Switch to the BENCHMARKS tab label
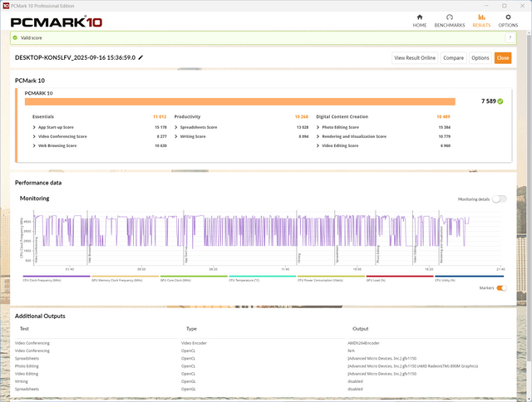This screenshot has width=532, height=402. click(450, 25)
